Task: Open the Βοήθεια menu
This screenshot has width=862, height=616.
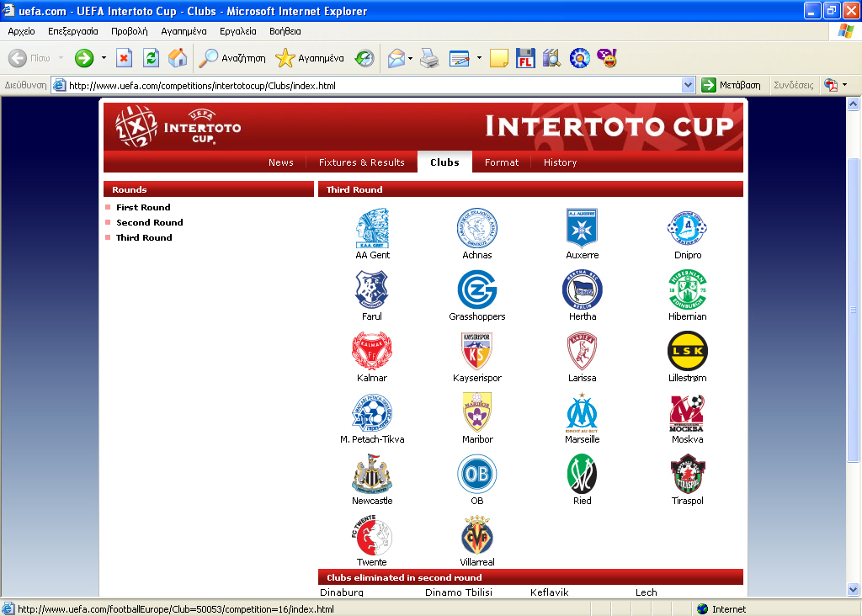Action: (285, 31)
